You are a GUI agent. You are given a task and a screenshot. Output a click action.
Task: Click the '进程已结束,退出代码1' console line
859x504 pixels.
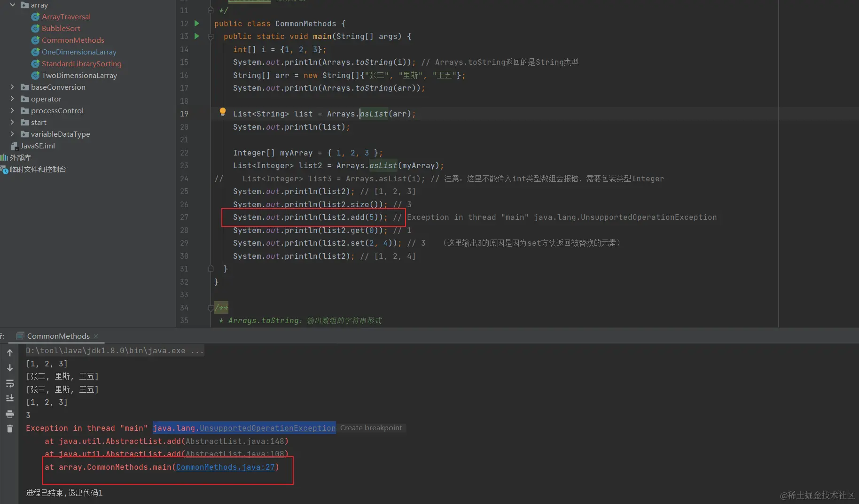click(x=64, y=493)
